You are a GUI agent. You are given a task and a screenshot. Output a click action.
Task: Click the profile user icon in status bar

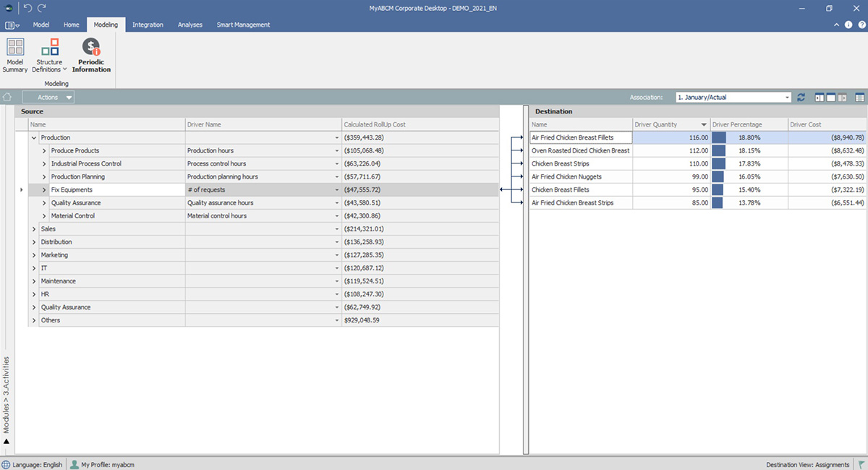tap(74, 464)
